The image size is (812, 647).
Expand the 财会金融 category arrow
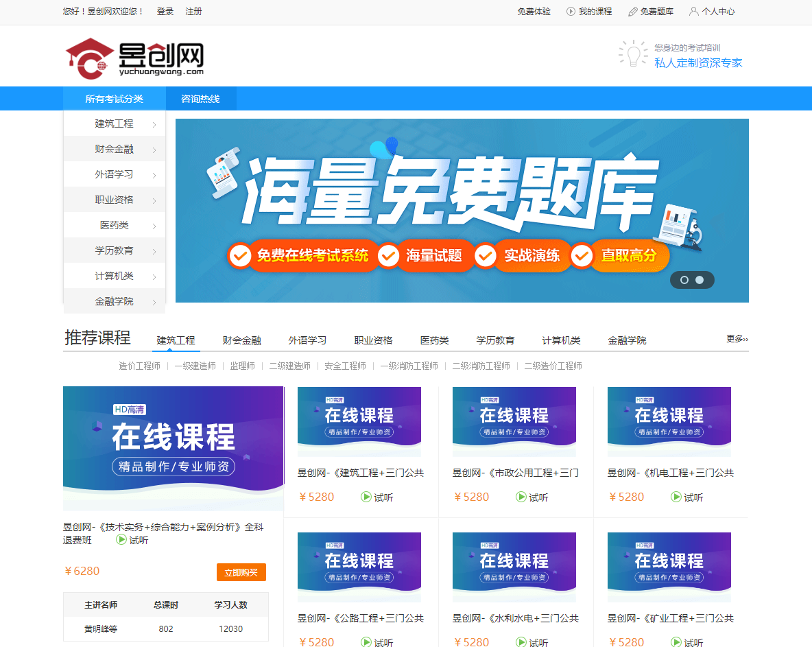tap(154, 150)
